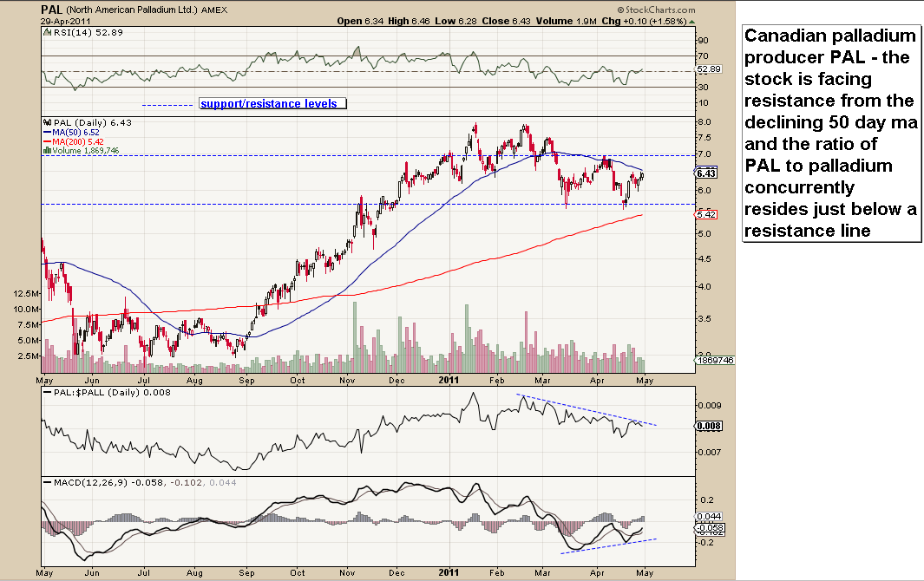Screen dimensions: 924x581
Task: Click the 'MACD(12,26,9)' indicator label
Action: (91, 483)
